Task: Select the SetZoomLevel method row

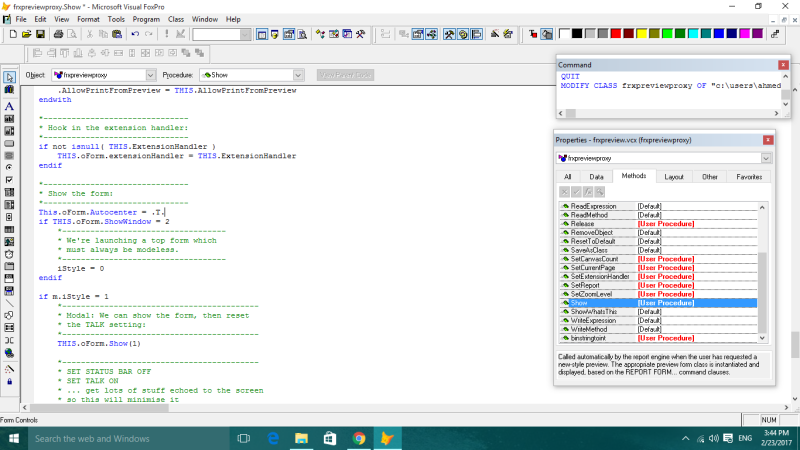Action: 658,294
